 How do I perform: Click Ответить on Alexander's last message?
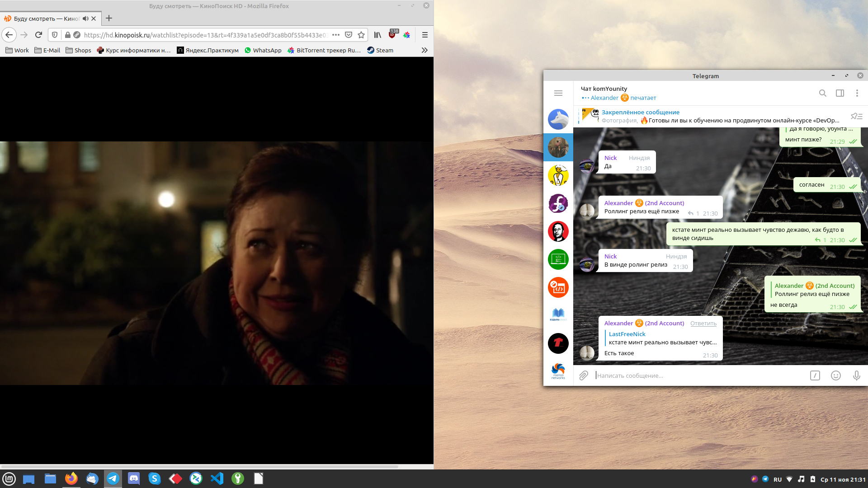703,324
